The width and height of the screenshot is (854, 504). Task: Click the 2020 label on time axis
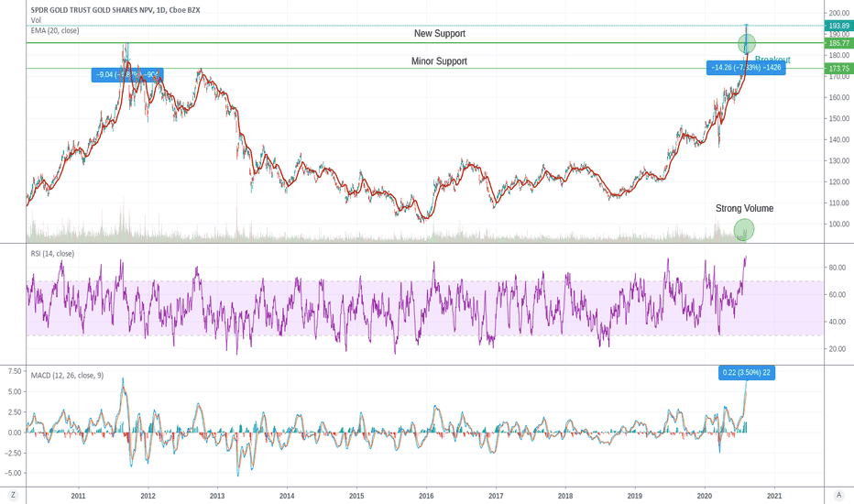pyautogui.click(x=705, y=496)
